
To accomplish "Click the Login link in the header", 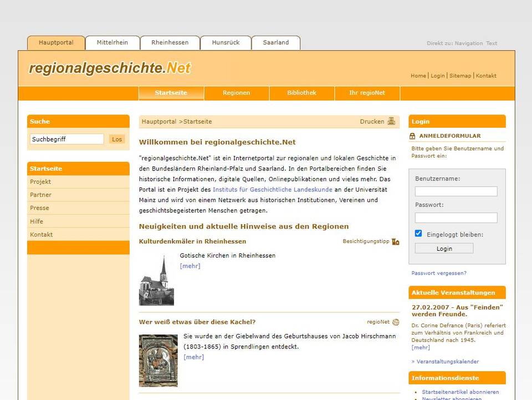I will 438,75.
